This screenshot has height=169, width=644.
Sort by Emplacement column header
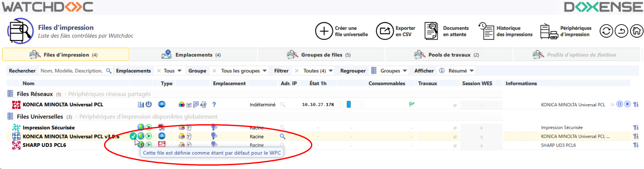pyautogui.click(x=229, y=83)
